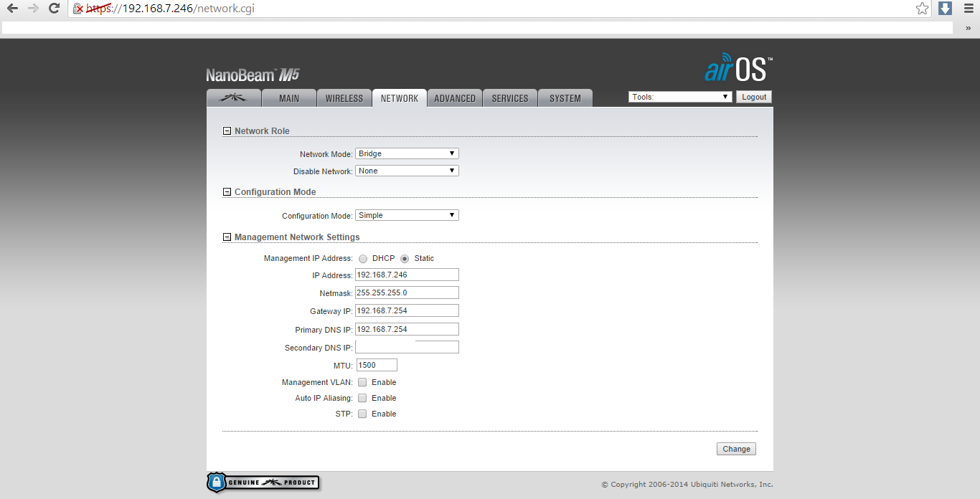Click the blue download extension icon
The height and width of the screenshot is (499, 980).
coord(946,9)
